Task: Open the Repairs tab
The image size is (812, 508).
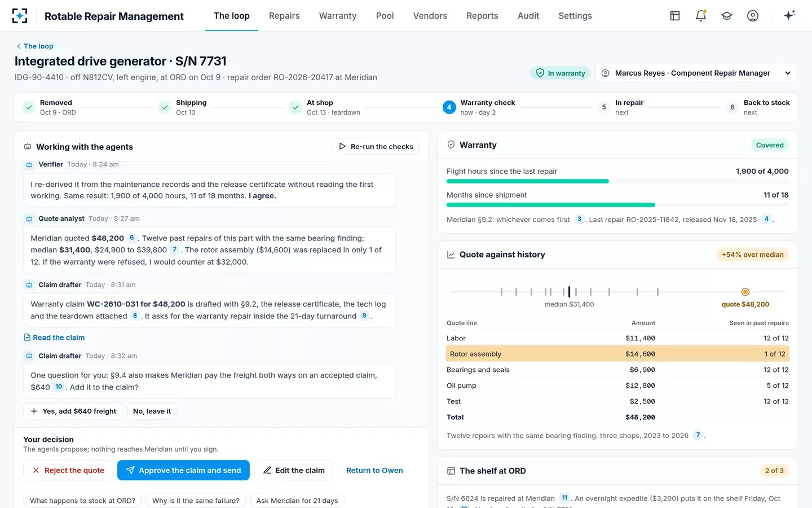Action: click(x=284, y=16)
